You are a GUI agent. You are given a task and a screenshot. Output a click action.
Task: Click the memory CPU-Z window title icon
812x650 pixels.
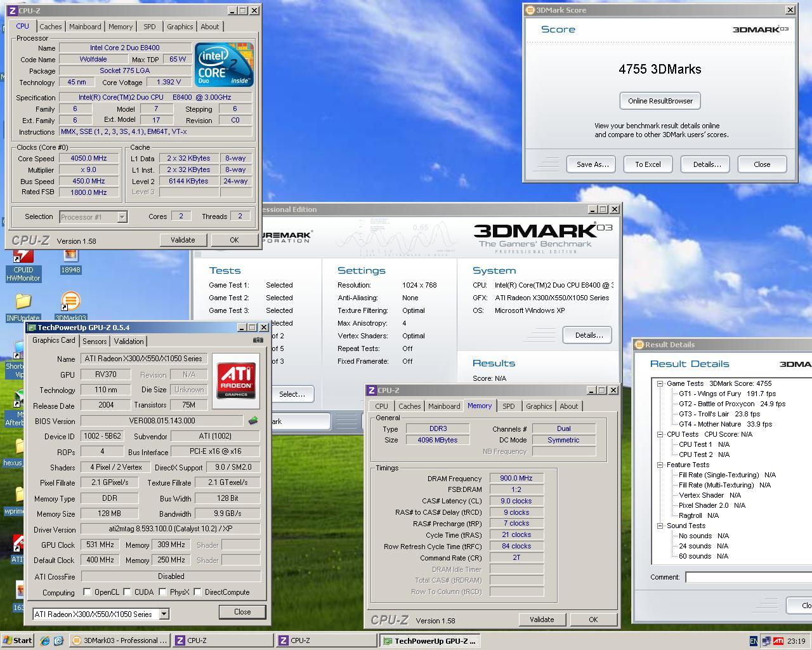(371, 390)
